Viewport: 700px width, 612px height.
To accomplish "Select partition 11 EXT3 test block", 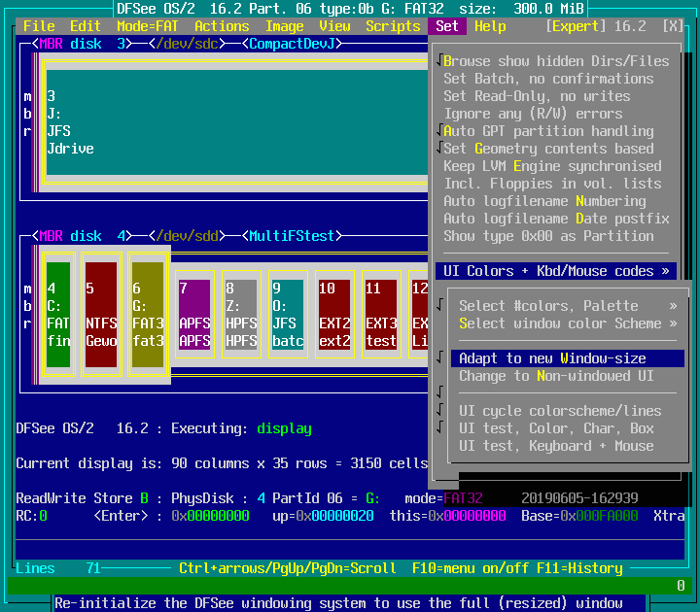I will 381,315.
